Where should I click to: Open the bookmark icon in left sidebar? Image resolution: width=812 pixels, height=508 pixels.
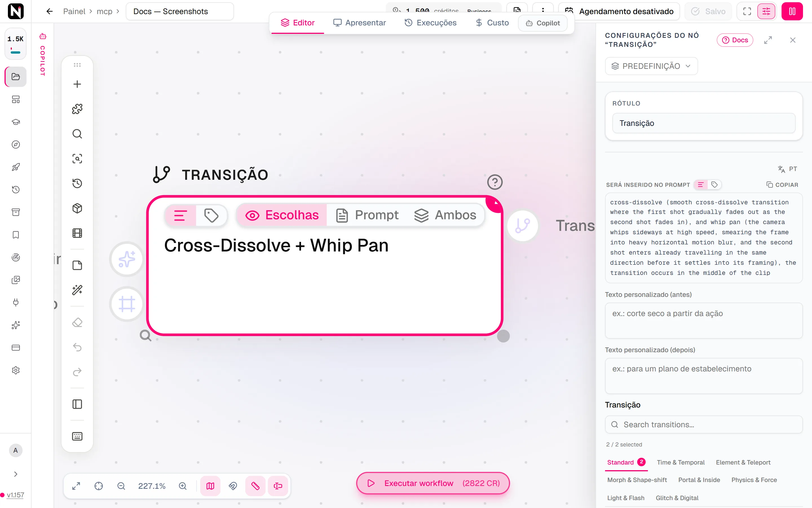tap(16, 235)
